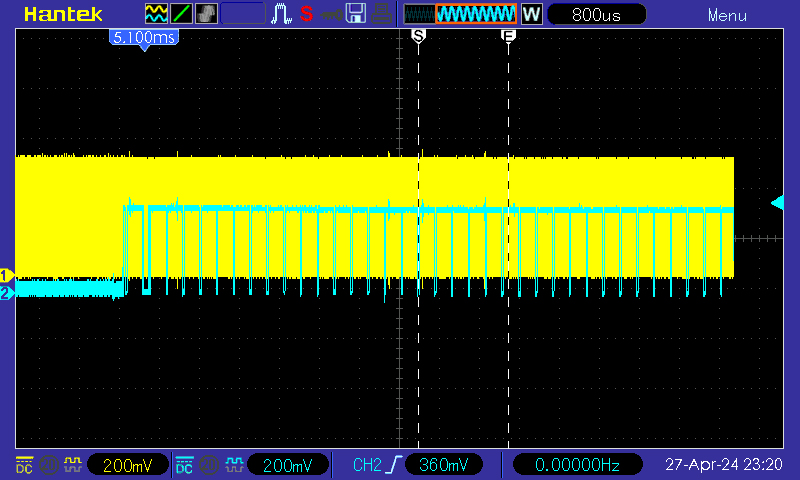The height and width of the screenshot is (480, 800).
Task: Click the CH1 yellow square-wave probe icon
Action: [73, 464]
